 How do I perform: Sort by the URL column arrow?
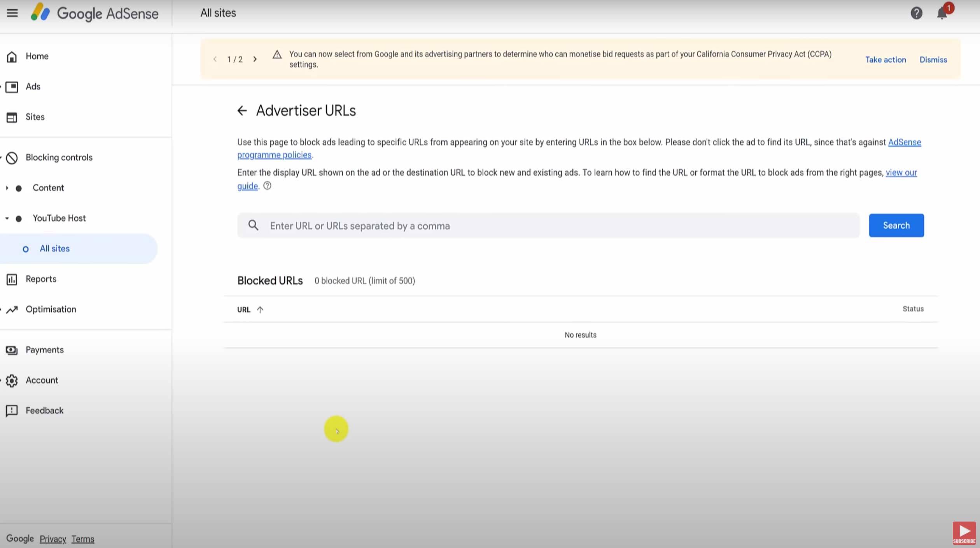point(260,310)
